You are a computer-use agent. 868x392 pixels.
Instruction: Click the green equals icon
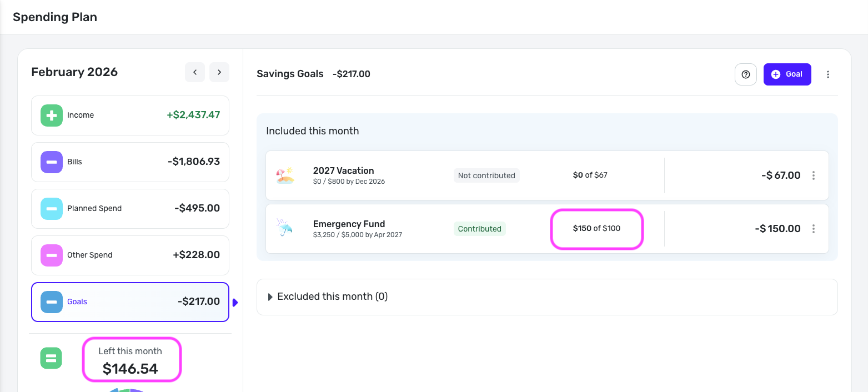click(51, 358)
